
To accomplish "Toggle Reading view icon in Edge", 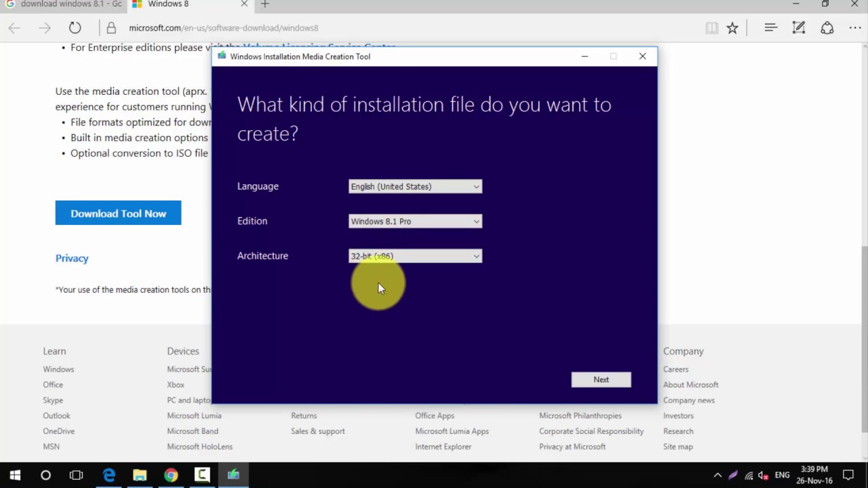I will 711,28.
